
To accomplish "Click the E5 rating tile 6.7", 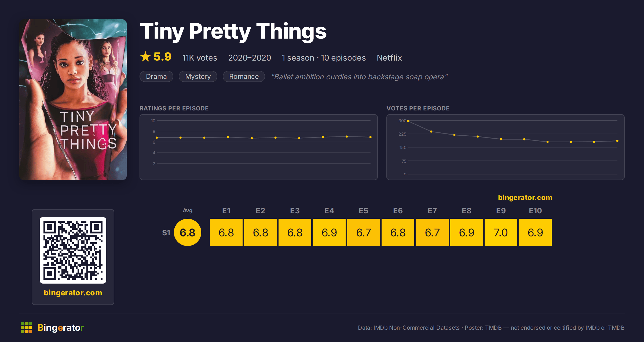I will pos(364,232).
